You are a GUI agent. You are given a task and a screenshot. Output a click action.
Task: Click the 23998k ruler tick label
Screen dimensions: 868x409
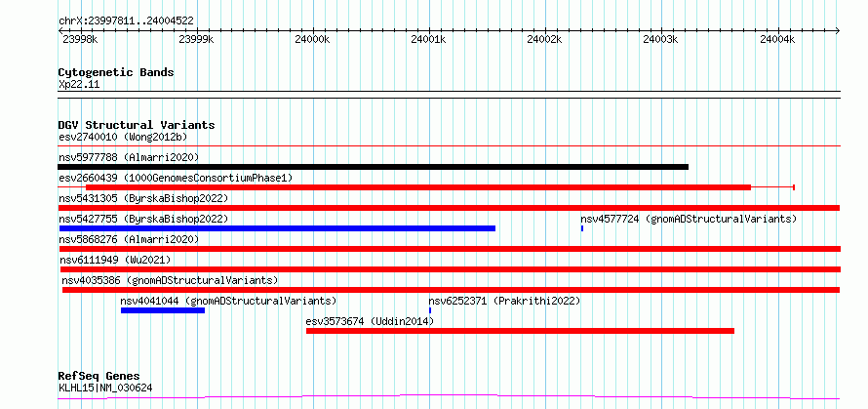point(81,39)
